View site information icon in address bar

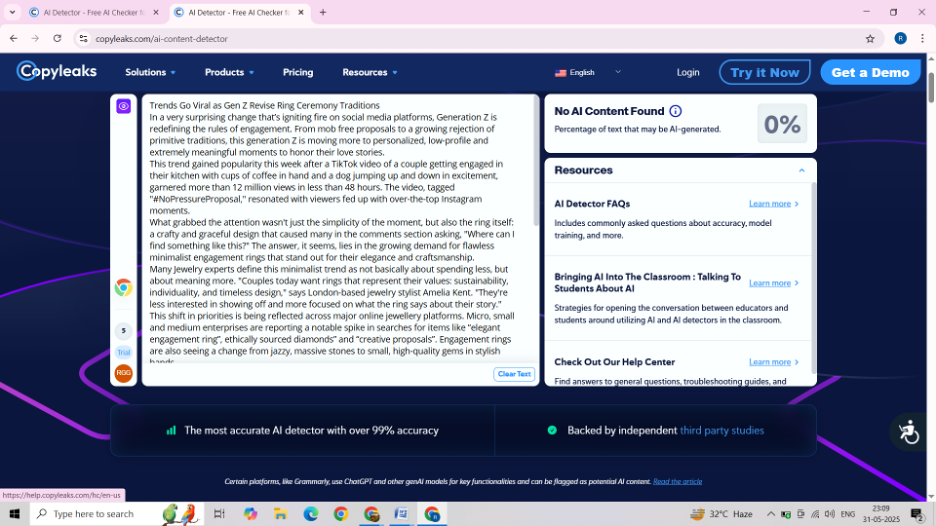pos(84,38)
